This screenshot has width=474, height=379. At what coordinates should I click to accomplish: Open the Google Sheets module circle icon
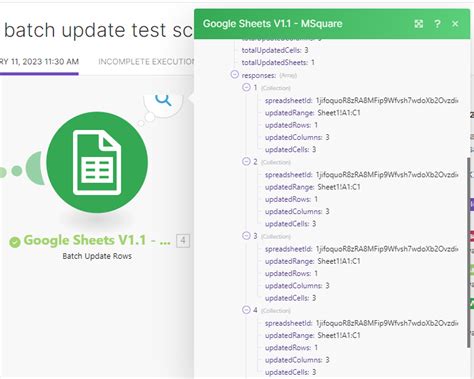coord(97,162)
